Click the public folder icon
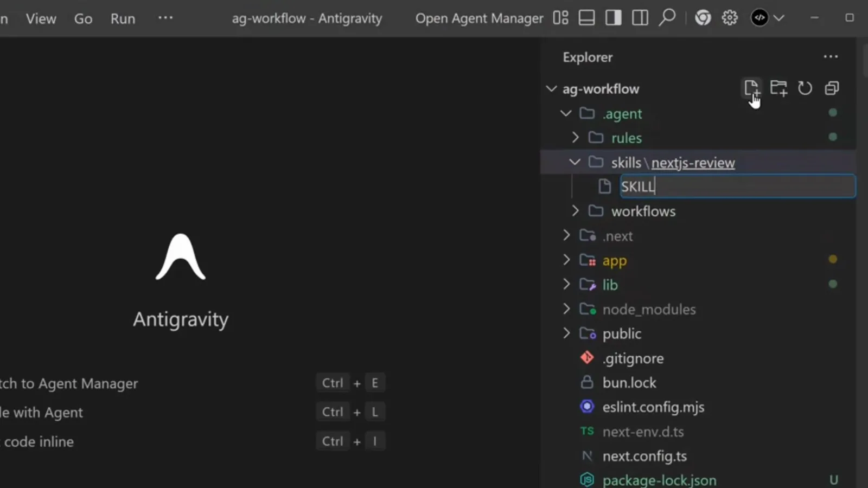Image resolution: width=868 pixels, height=488 pixels. pos(588,333)
